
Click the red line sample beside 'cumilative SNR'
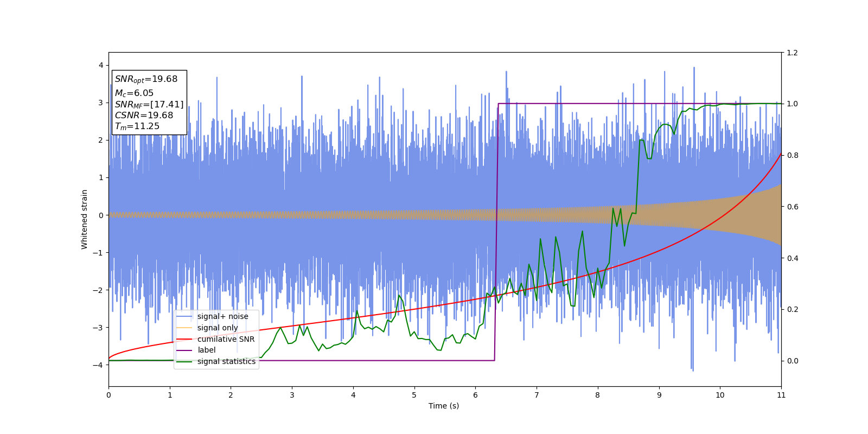(x=184, y=339)
